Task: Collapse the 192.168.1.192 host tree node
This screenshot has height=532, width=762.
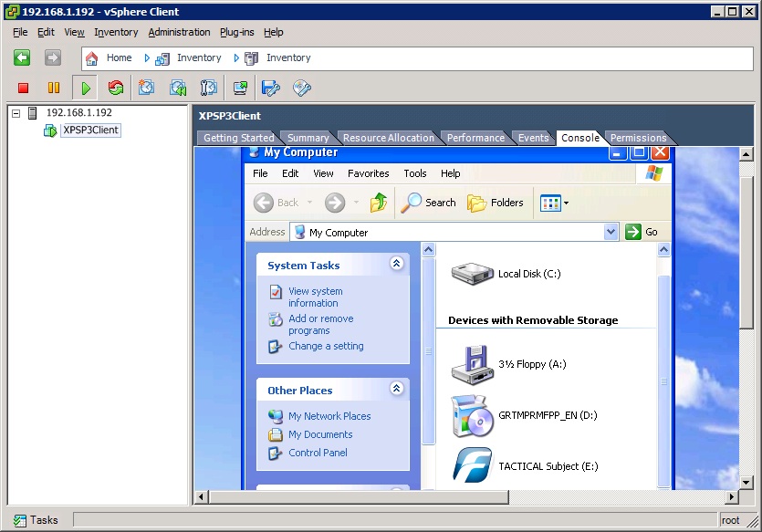Action: (16, 113)
